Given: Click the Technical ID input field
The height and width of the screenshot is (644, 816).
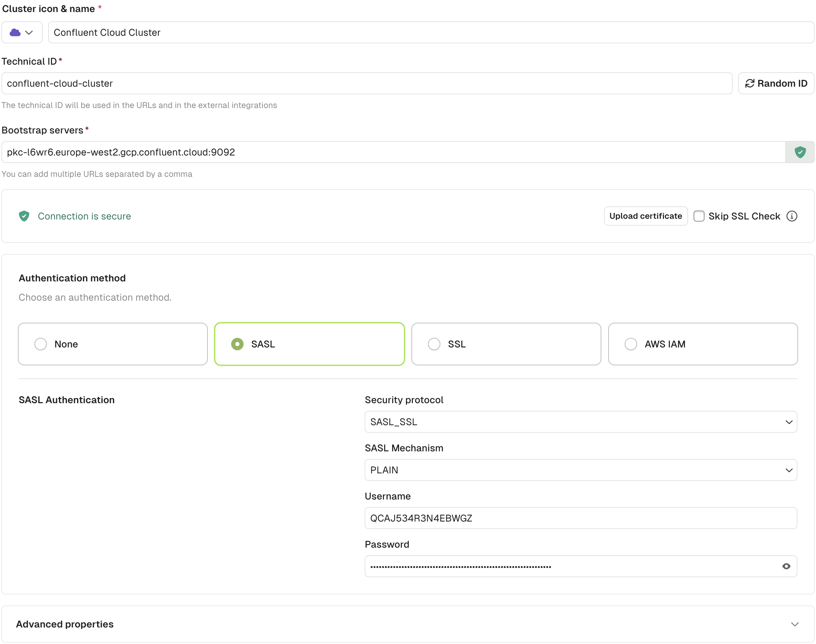Looking at the screenshot, I should tap(367, 83).
